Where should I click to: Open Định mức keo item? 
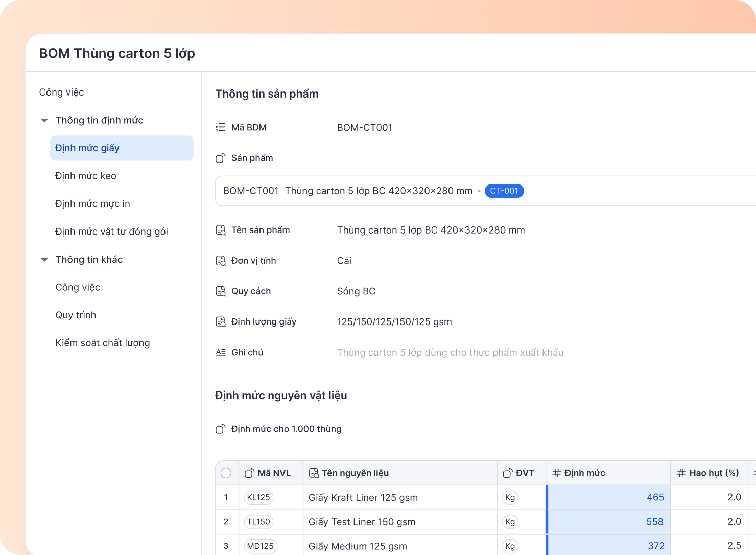[x=86, y=176]
